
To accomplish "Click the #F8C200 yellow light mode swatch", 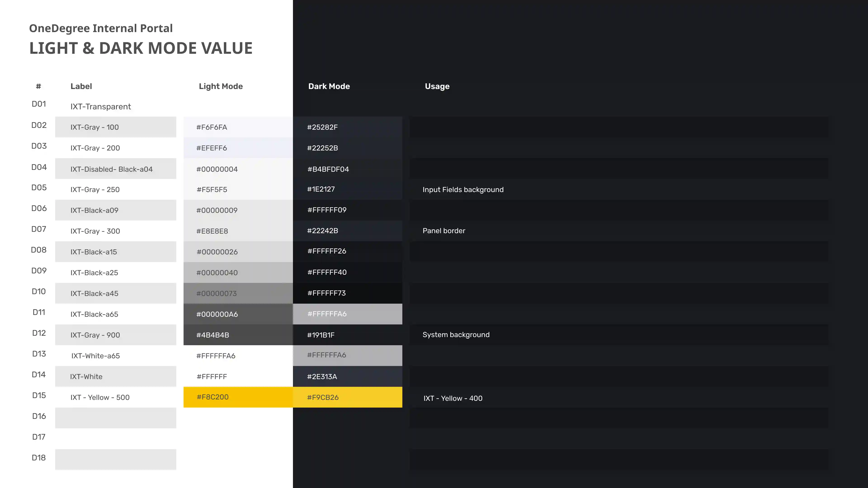I will [238, 397].
